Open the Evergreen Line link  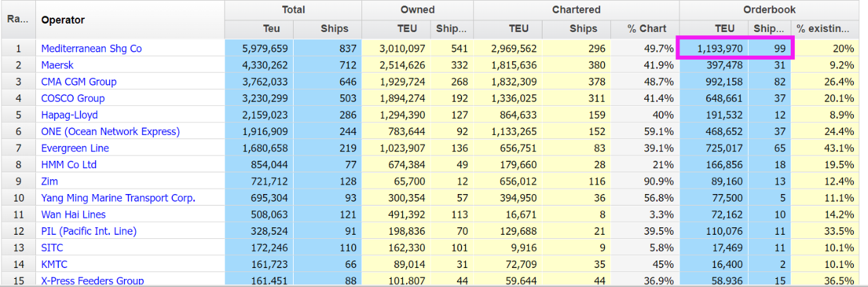pos(75,148)
